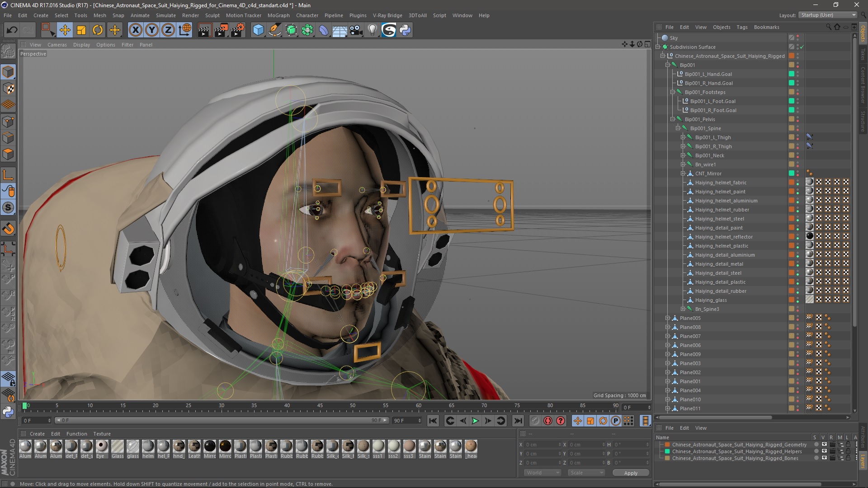Screen dimensions: 868x488
Task: Add floor environment object icon
Action: click(340, 30)
